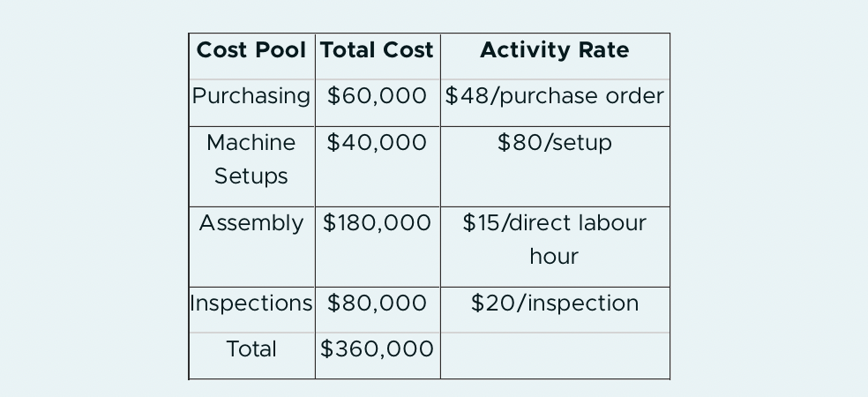Select the Purchasing cell
The image size is (868, 397).
pyautogui.click(x=252, y=103)
